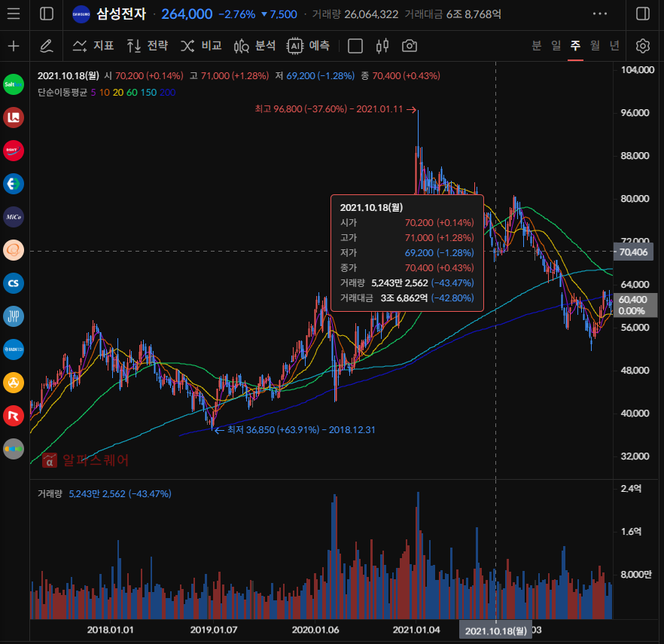Image resolution: width=664 pixels, height=644 pixels.
Task: Select the pencil drawing tool
Action: (47, 46)
